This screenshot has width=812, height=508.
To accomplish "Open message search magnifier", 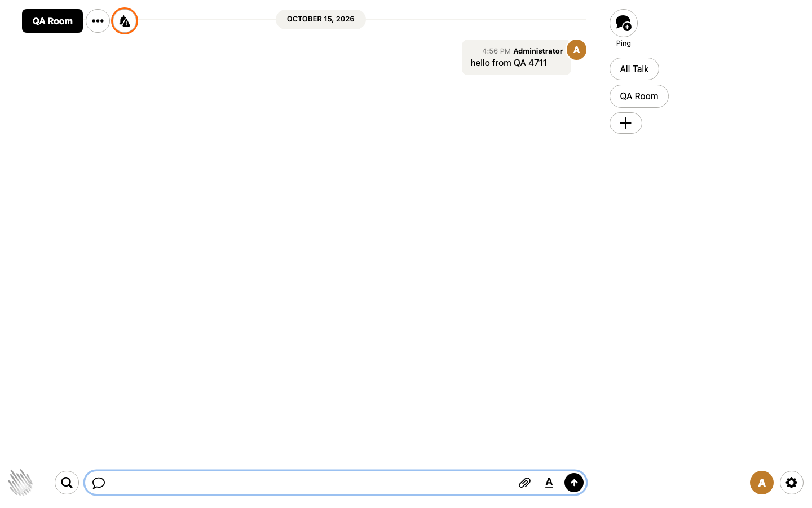I will click(x=67, y=483).
